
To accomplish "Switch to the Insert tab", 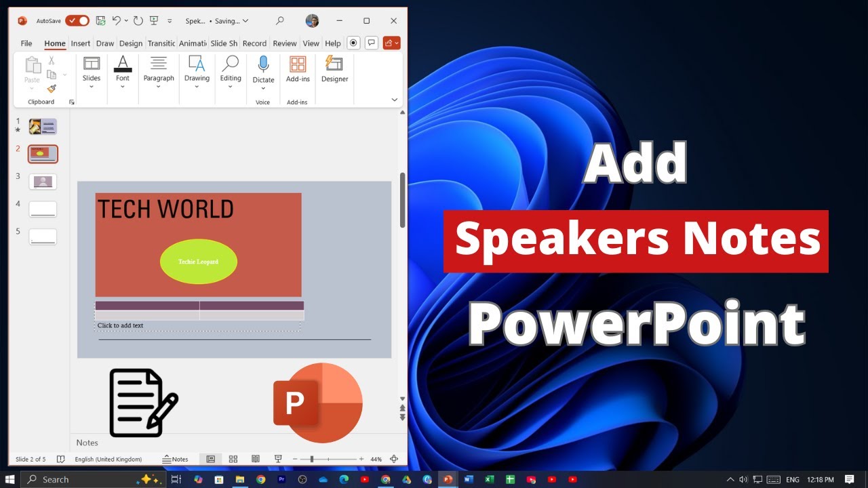I will pyautogui.click(x=81, y=43).
